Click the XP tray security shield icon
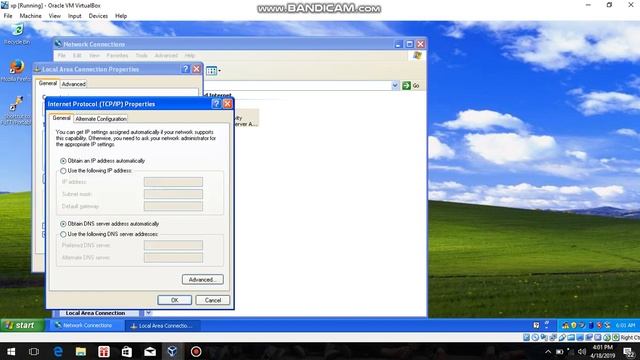The height and width of the screenshot is (360, 640). pyautogui.click(x=574, y=325)
